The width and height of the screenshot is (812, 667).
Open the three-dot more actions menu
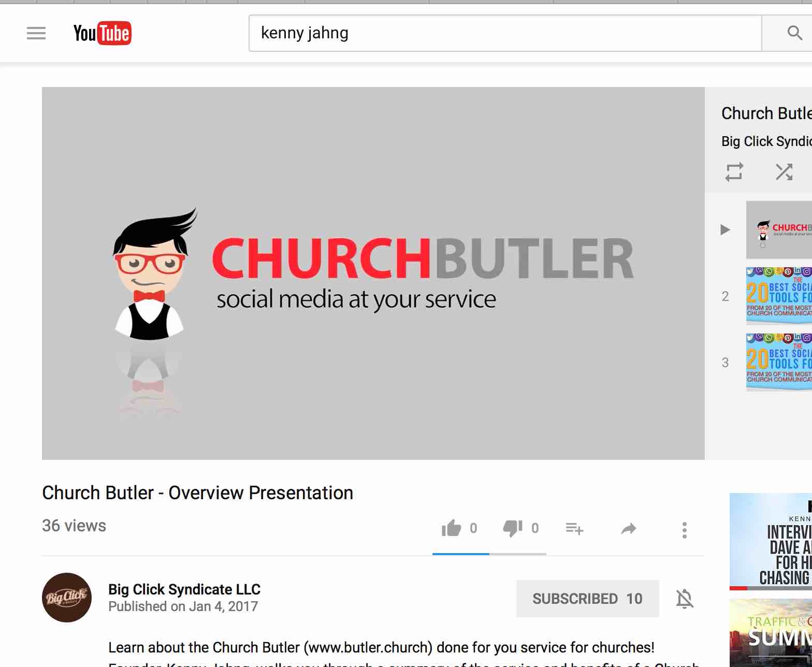click(x=684, y=530)
